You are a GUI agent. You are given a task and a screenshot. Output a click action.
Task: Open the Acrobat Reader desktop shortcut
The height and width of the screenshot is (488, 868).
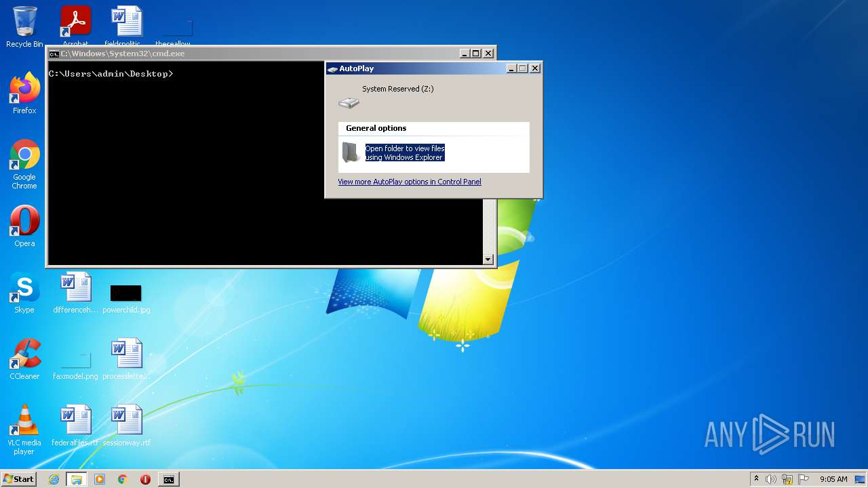click(x=75, y=25)
